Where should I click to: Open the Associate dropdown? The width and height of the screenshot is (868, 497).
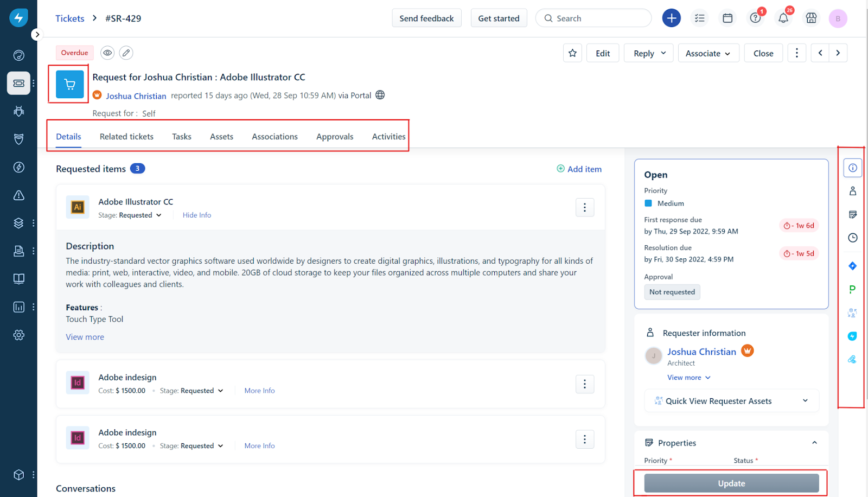pos(709,53)
